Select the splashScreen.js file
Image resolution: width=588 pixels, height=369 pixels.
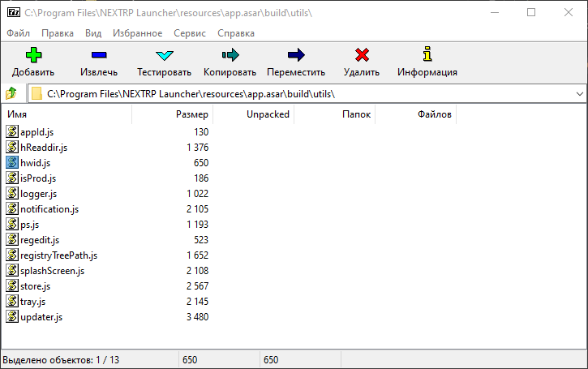[x=52, y=271]
